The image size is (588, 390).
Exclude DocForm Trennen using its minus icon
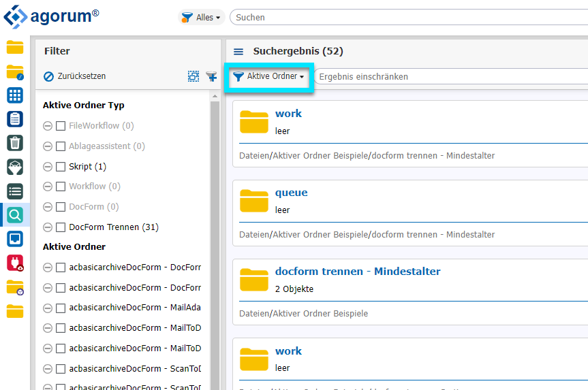tap(48, 227)
